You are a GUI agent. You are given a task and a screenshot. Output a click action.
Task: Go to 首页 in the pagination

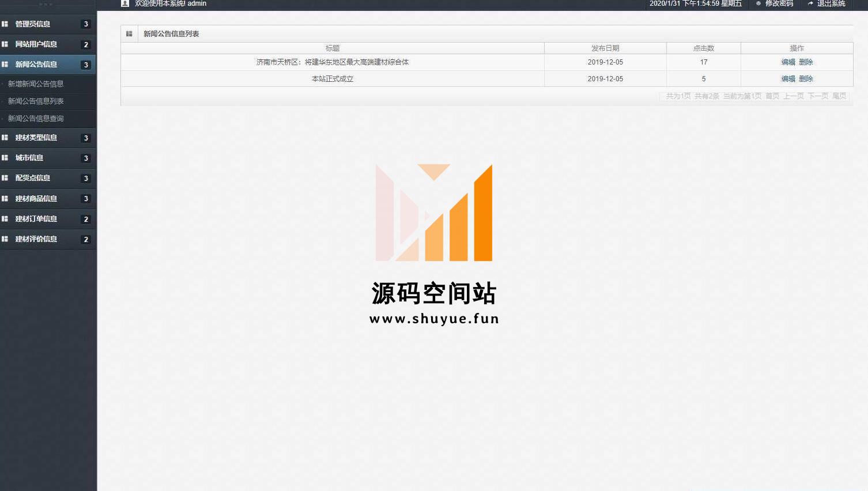pos(772,96)
